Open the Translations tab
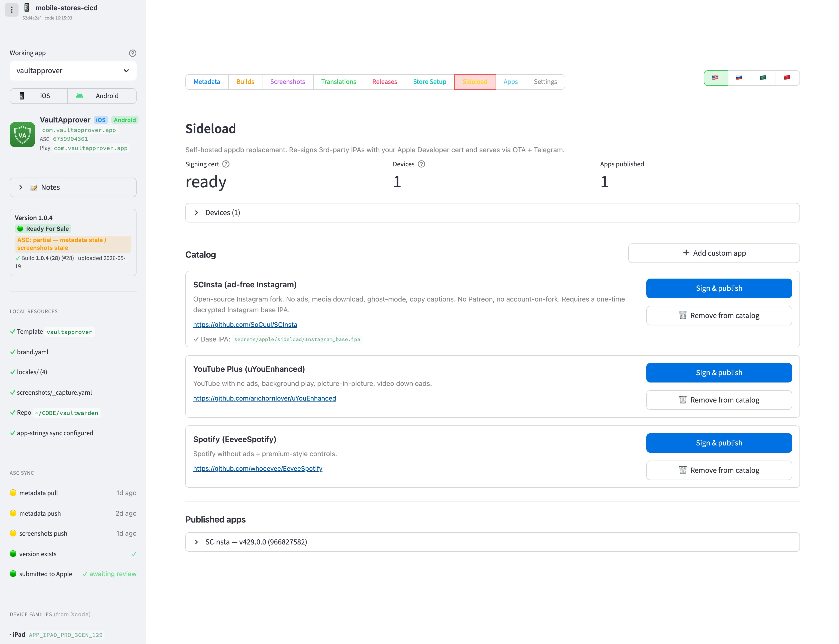The width and height of the screenshot is (839, 644). [x=339, y=82]
